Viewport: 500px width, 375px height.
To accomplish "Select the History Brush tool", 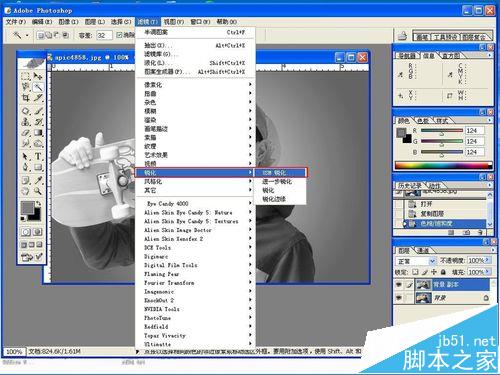I will pyautogui.click(x=38, y=122).
